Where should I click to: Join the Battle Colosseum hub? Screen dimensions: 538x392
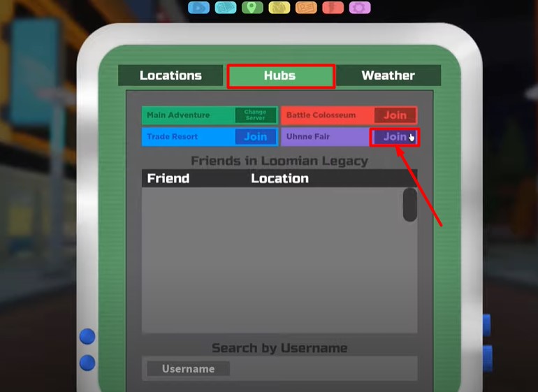point(395,115)
